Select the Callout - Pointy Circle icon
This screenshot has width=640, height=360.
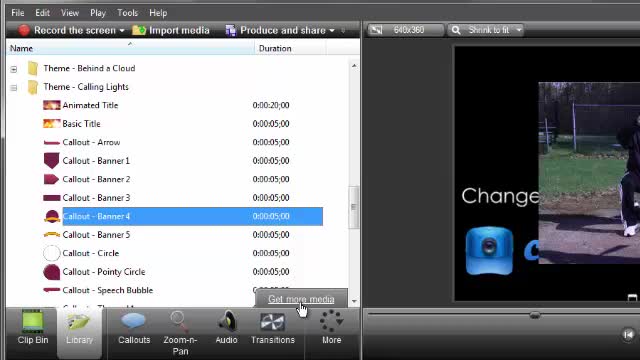pos(51,272)
